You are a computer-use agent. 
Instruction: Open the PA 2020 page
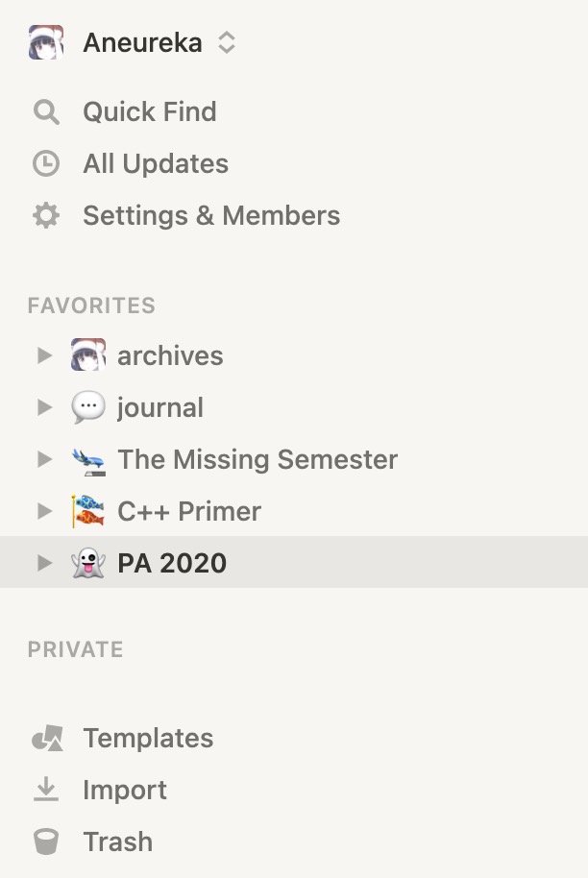point(172,563)
